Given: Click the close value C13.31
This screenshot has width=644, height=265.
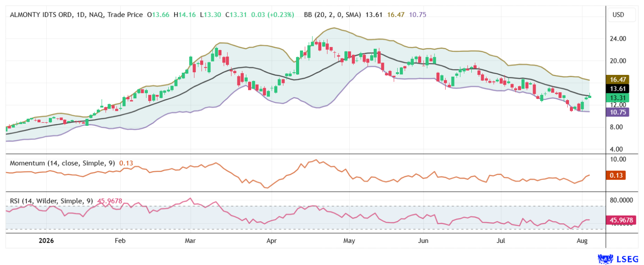Looking at the screenshot, I should [x=236, y=15].
